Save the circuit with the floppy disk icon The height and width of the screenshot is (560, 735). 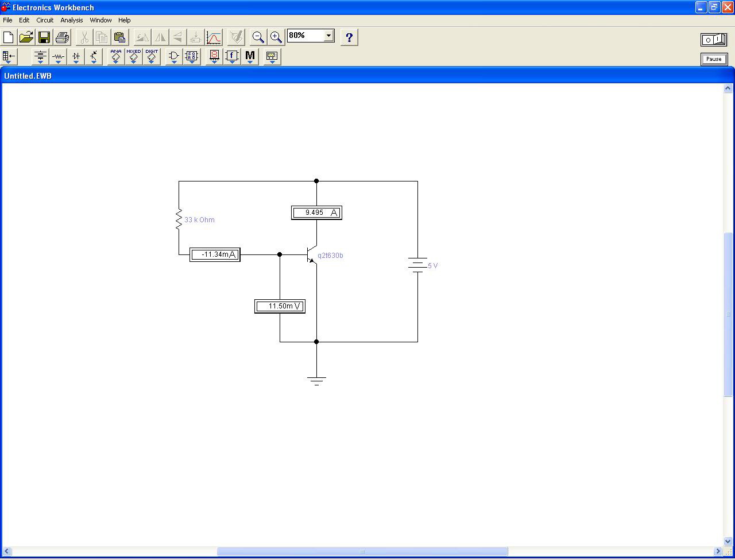tap(44, 38)
